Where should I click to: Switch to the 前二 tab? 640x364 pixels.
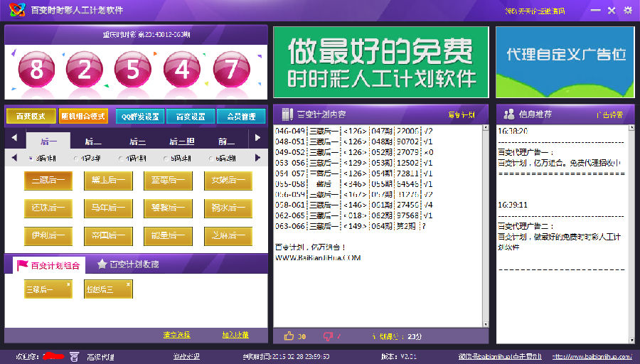pos(226,141)
